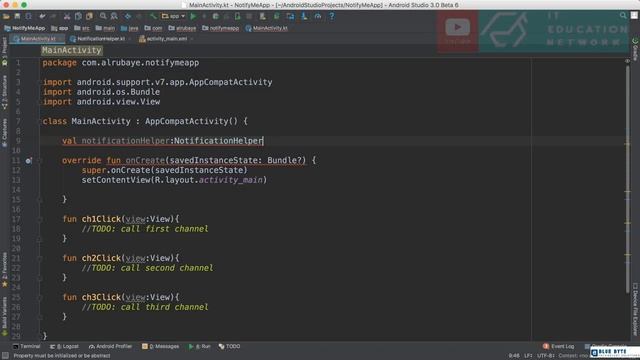
Task: Click the 'call first channel' TODO comment
Action: tap(145, 229)
